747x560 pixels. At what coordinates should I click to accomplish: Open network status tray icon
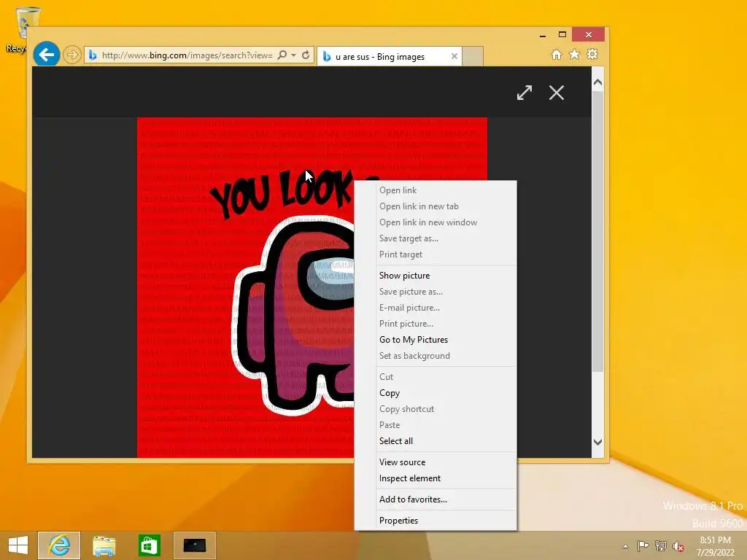[660, 545]
